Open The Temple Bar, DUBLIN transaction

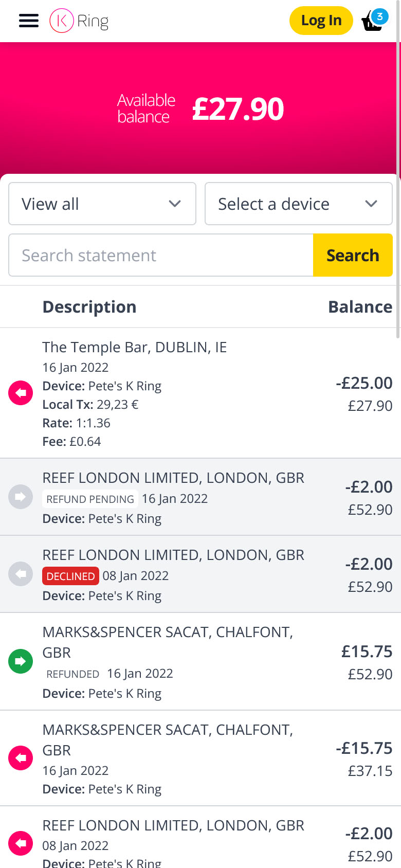(x=135, y=348)
